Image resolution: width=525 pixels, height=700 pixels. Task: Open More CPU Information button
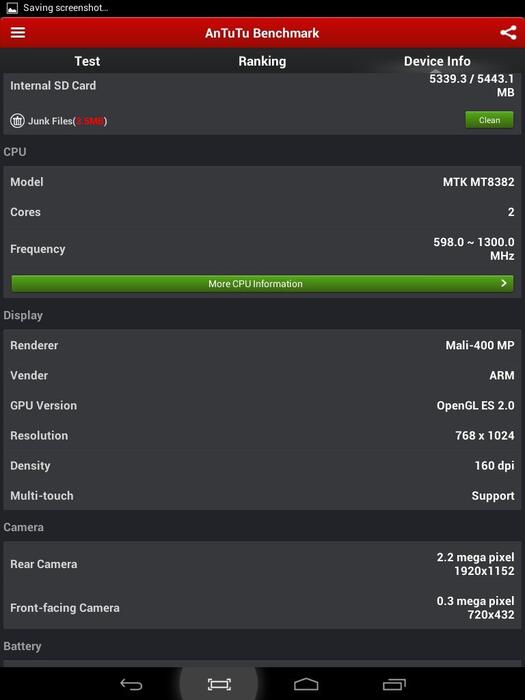coord(262,283)
